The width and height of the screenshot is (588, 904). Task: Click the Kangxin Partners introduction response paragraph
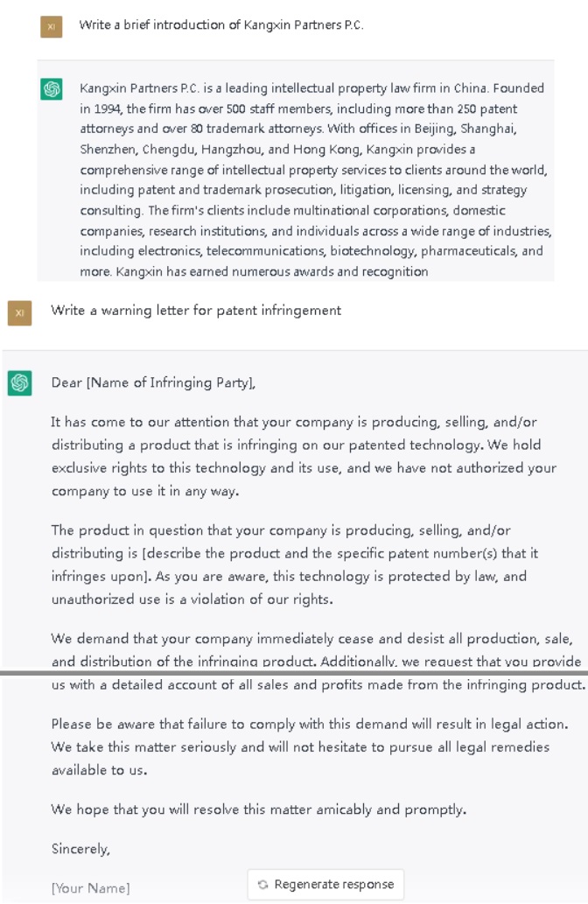(x=315, y=179)
